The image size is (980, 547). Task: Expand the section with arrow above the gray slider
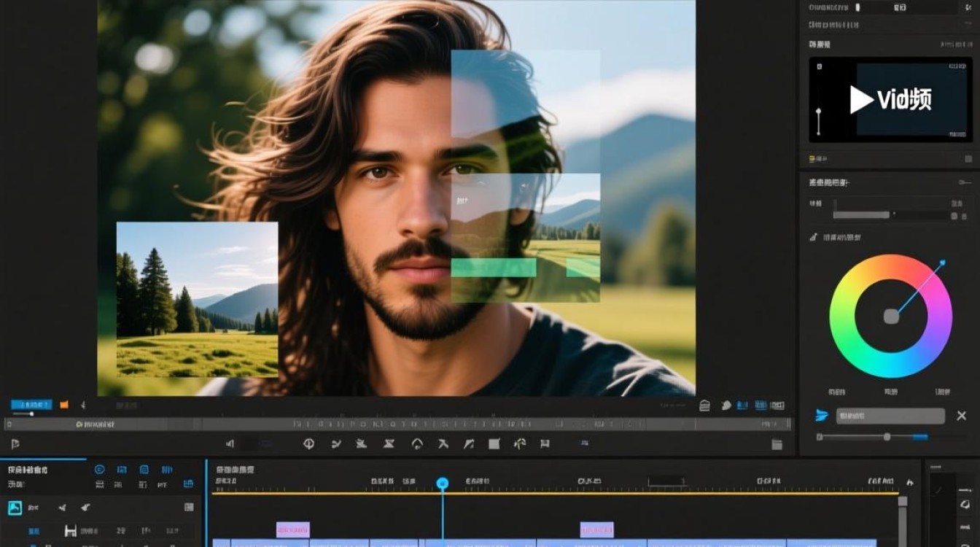[965, 182]
